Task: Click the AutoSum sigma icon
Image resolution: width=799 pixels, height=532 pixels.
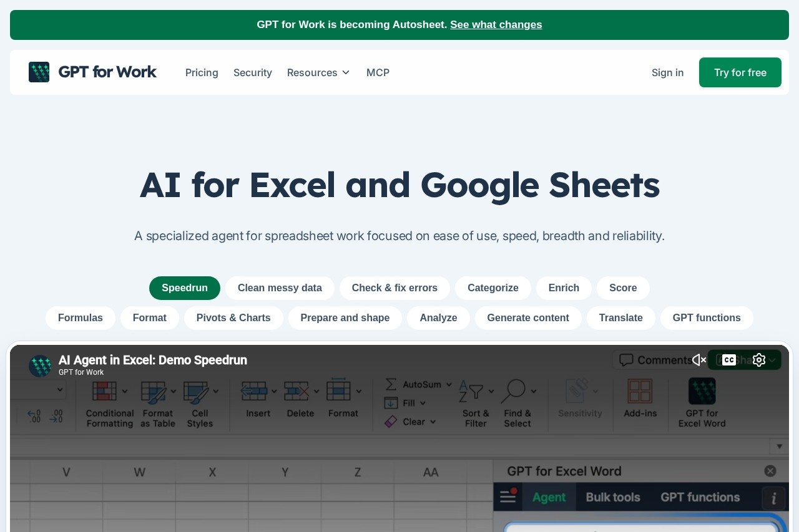Action: click(391, 384)
